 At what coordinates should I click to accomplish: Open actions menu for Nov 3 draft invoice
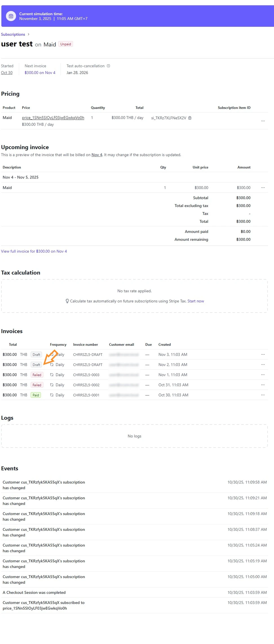[263, 355]
